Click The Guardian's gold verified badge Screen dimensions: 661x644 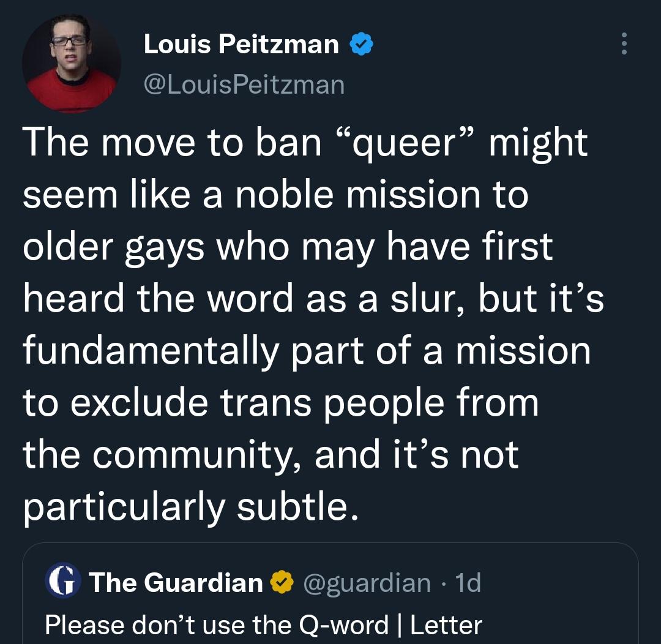pyautogui.click(x=282, y=582)
